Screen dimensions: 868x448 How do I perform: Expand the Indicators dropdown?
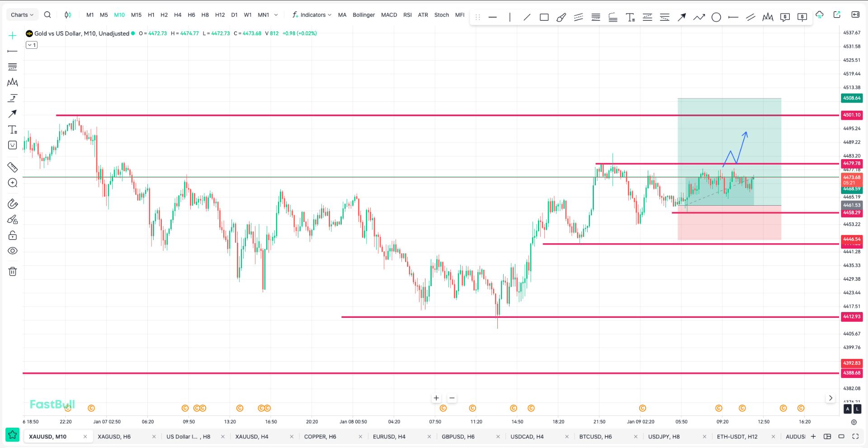(x=312, y=15)
